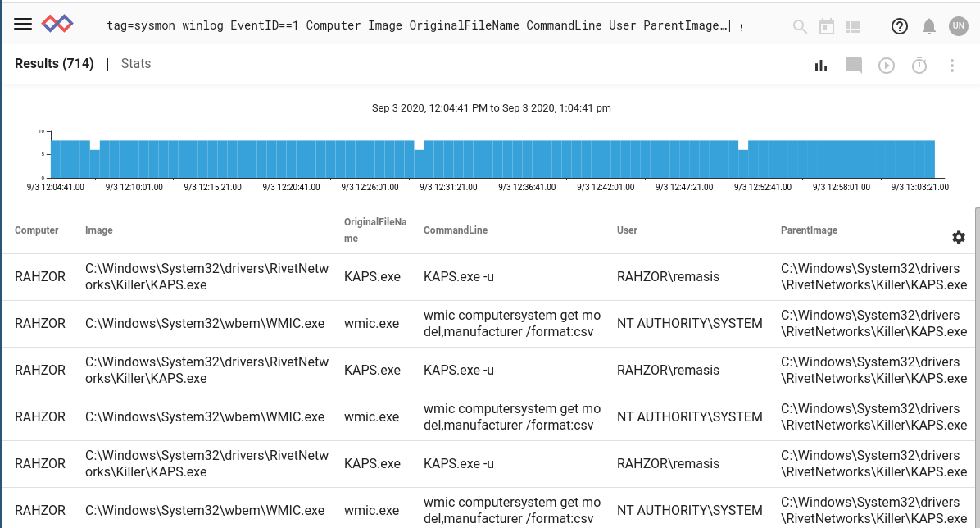Run the query with the play button icon

[x=886, y=65]
